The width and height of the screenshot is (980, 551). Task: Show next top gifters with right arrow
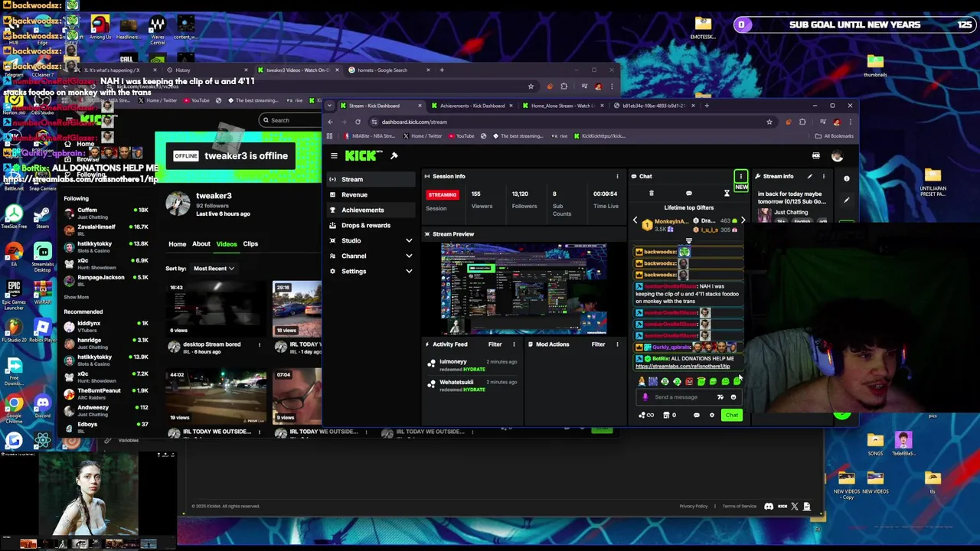click(743, 220)
